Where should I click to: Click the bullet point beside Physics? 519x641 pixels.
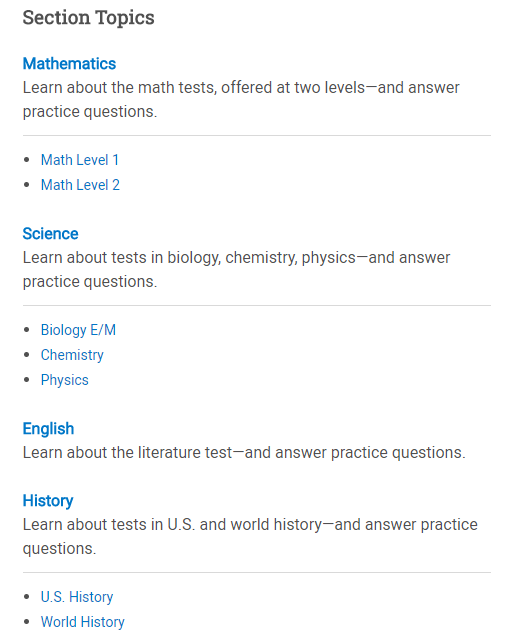27,380
